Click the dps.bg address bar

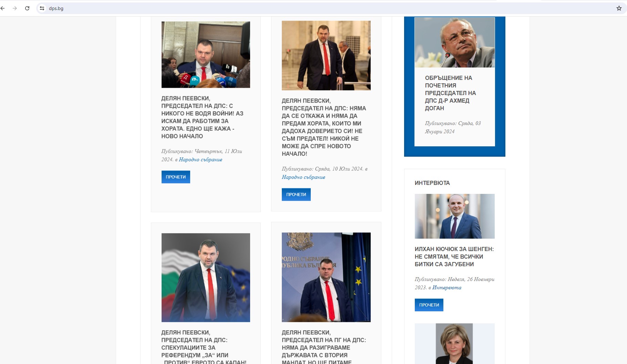coord(327,8)
